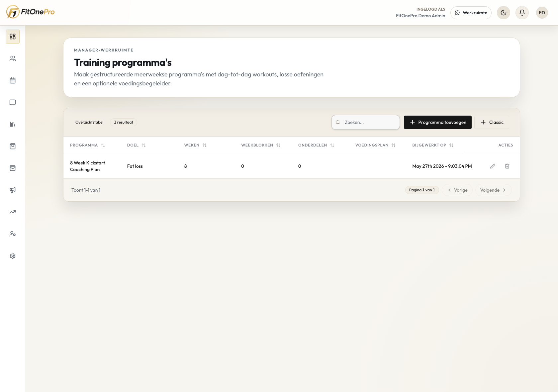The image size is (558, 392).
Task: Open the FitOnePro logo home link
Action: click(x=31, y=12)
